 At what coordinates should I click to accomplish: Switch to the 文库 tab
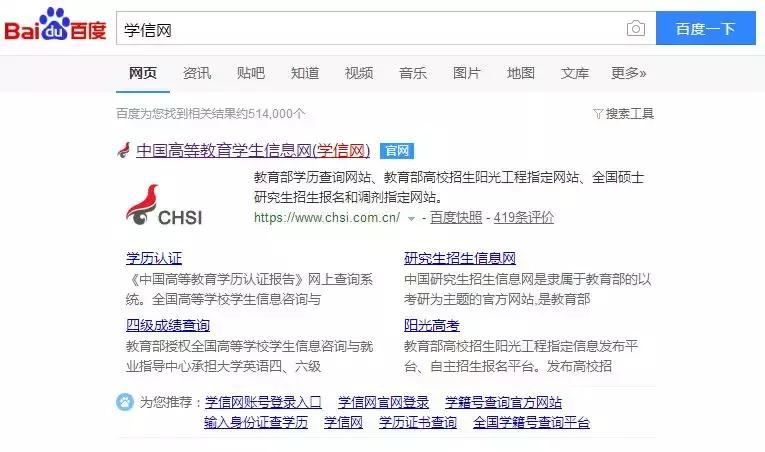coord(575,73)
